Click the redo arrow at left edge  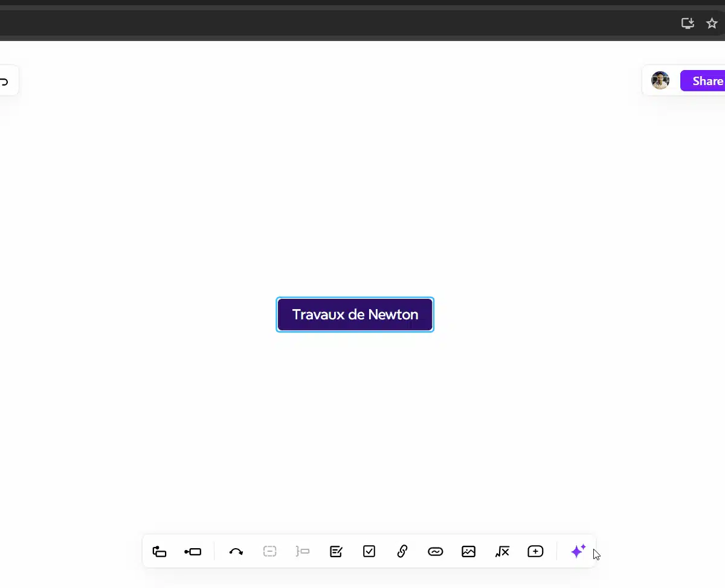click(5, 81)
